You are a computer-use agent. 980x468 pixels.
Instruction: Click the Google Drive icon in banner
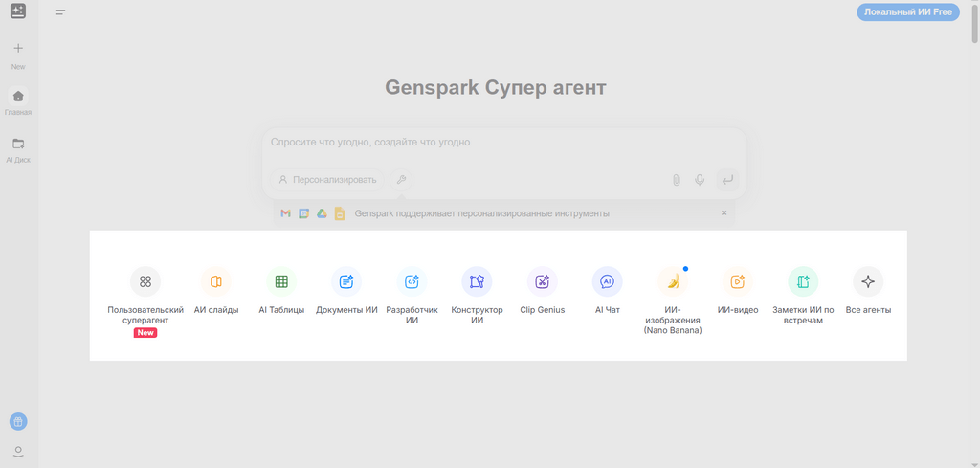coord(322,213)
